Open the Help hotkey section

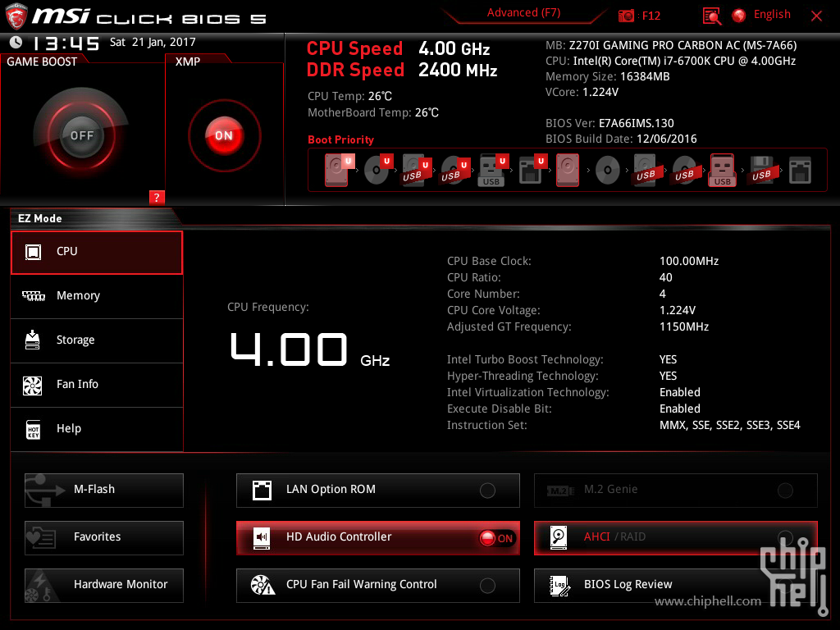97,430
